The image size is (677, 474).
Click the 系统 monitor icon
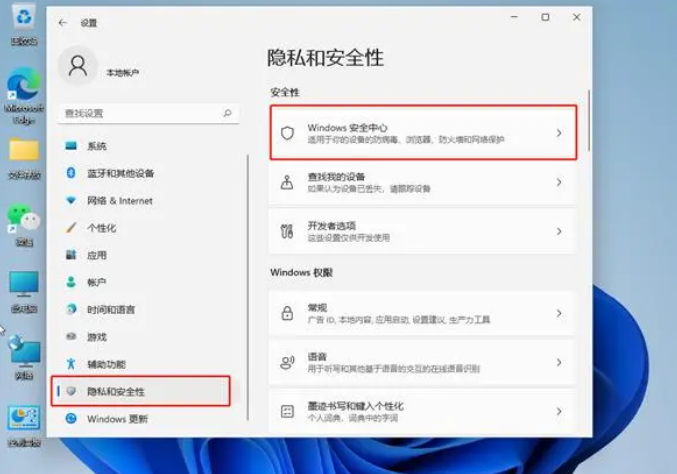pyautogui.click(x=71, y=146)
